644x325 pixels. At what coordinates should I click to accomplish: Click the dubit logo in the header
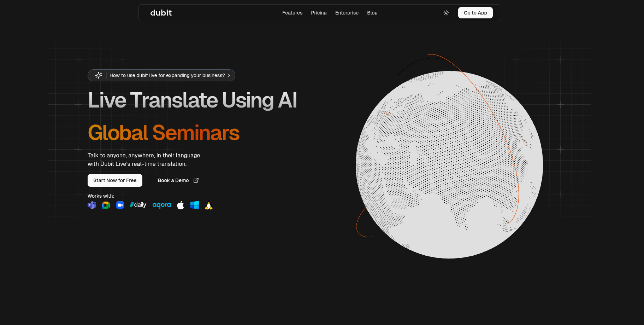tap(161, 13)
